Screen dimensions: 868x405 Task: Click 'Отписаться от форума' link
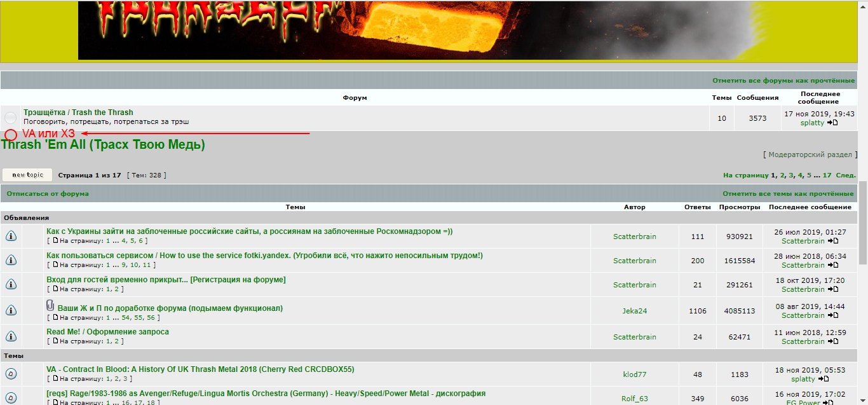(48, 193)
